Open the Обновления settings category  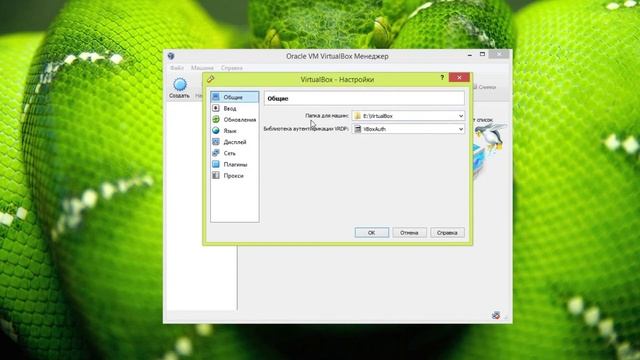coord(234,120)
